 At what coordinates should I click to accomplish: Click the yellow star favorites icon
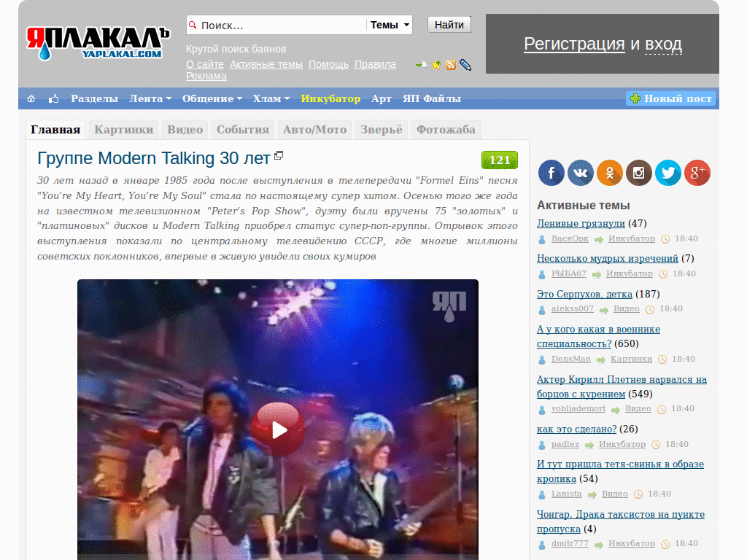[436, 65]
